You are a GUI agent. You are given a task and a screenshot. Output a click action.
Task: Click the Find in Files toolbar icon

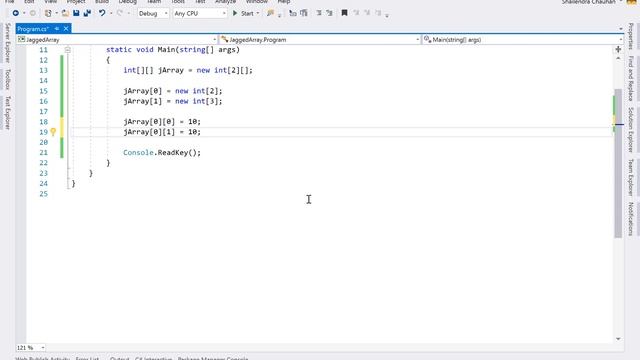[270, 13]
